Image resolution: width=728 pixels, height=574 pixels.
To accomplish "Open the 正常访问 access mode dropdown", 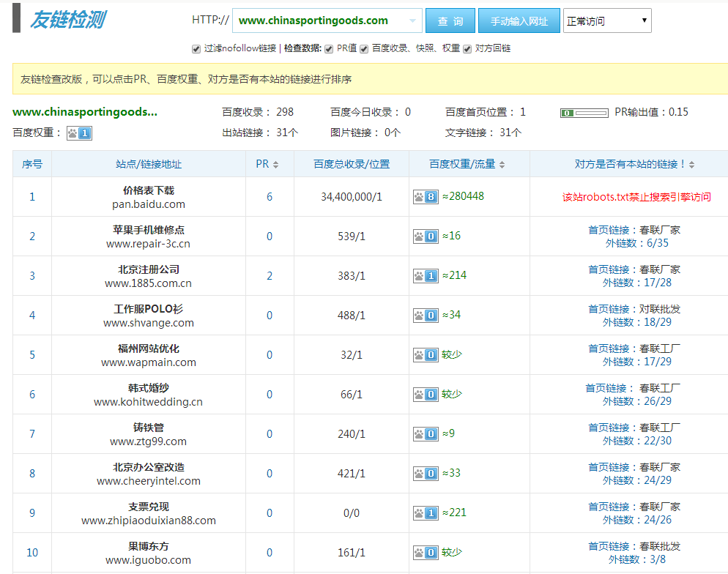I will (x=606, y=21).
